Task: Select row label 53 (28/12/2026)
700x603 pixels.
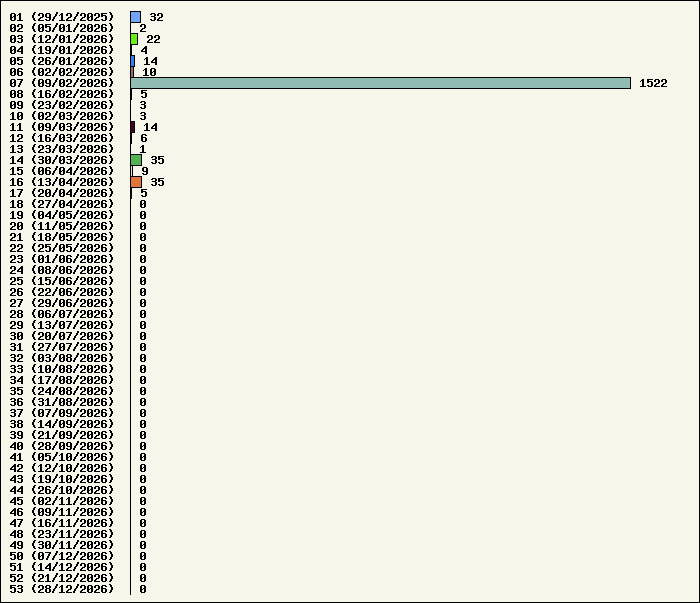Action: [x=62, y=589]
